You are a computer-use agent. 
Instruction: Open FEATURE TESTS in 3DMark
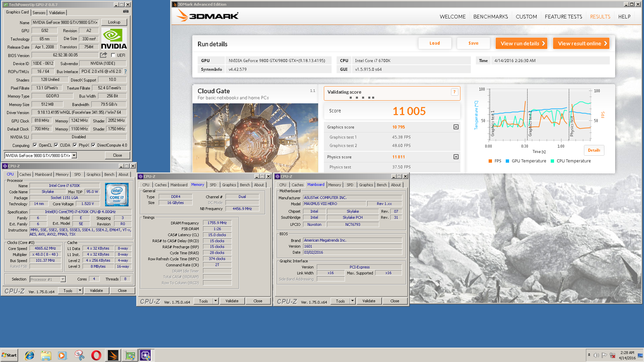tap(563, 16)
